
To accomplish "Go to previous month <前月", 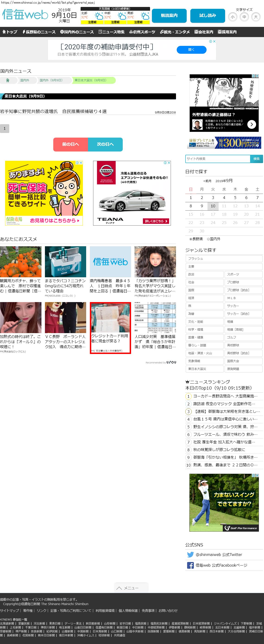I will [x=207, y=181].
